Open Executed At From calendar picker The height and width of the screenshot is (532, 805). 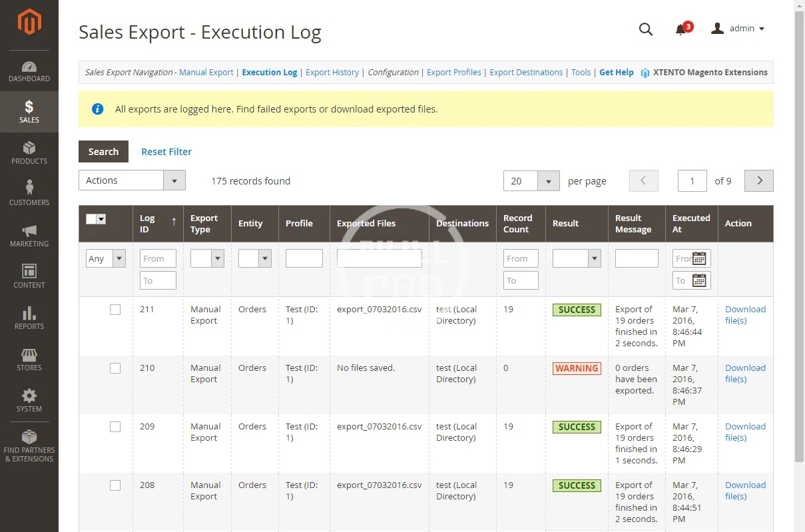[699, 258]
